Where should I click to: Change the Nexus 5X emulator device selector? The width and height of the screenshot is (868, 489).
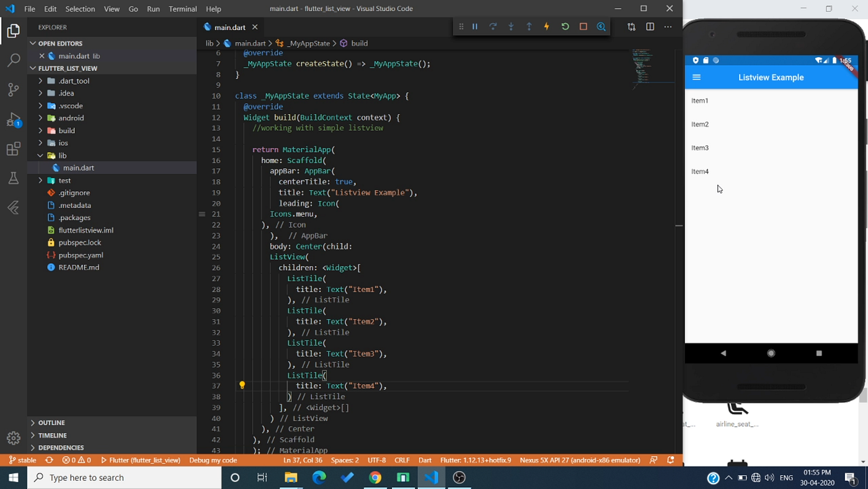click(580, 460)
